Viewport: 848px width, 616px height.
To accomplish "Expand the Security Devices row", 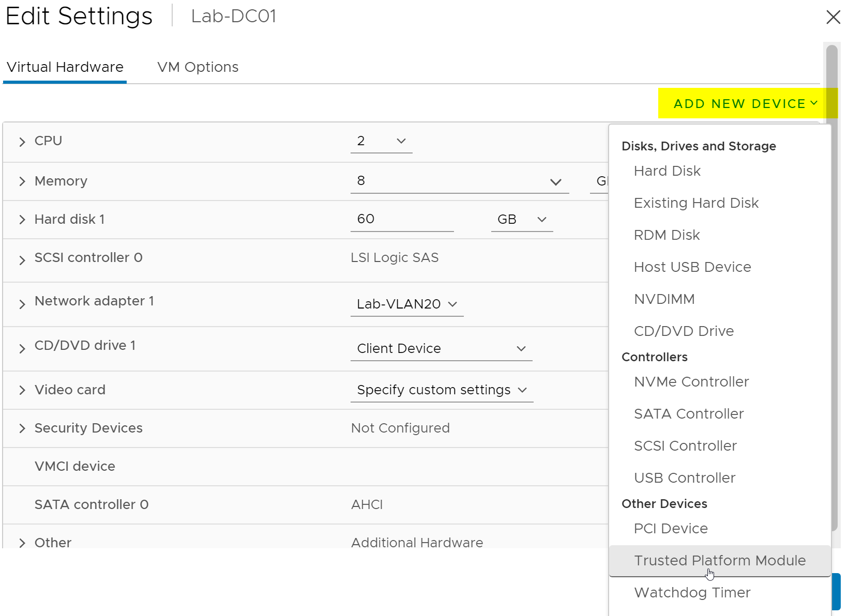I will pyautogui.click(x=22, y=428).
